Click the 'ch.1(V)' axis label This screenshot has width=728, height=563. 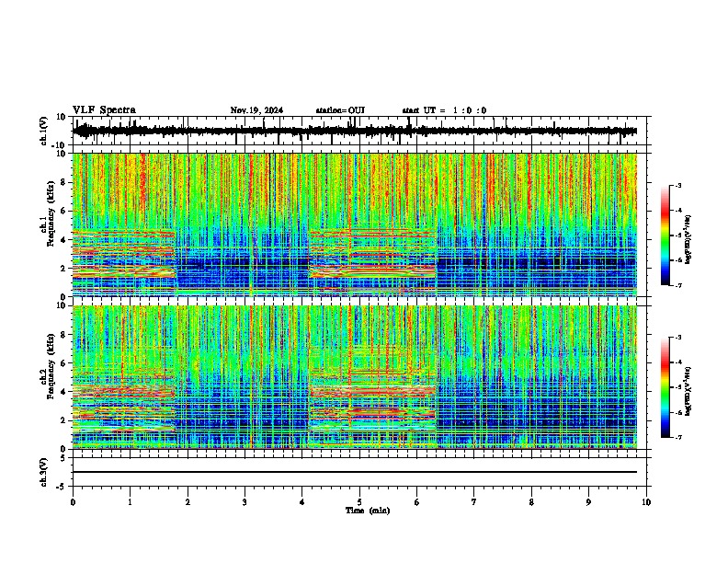tap(43, 131)
